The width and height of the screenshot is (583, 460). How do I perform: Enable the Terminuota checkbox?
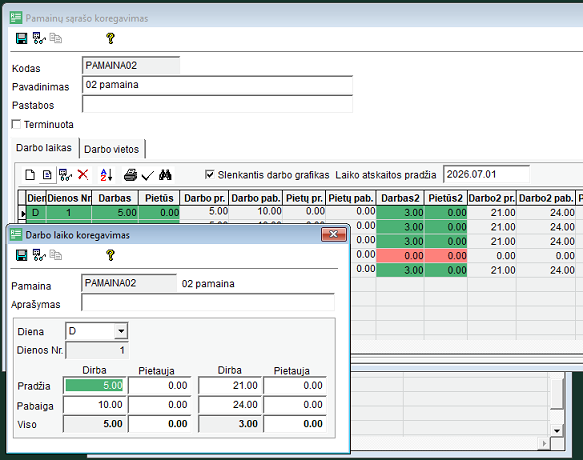[16, 124]
